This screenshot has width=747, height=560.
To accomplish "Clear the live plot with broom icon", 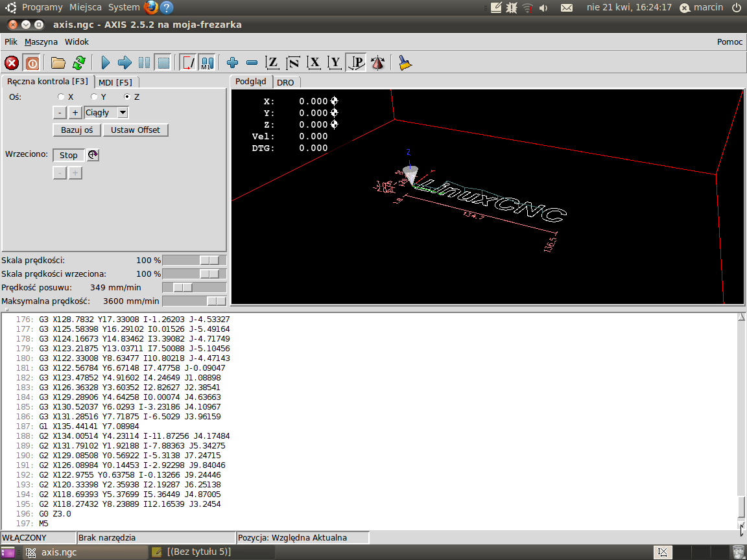I will pyautogui.click(x=405, y=63).
